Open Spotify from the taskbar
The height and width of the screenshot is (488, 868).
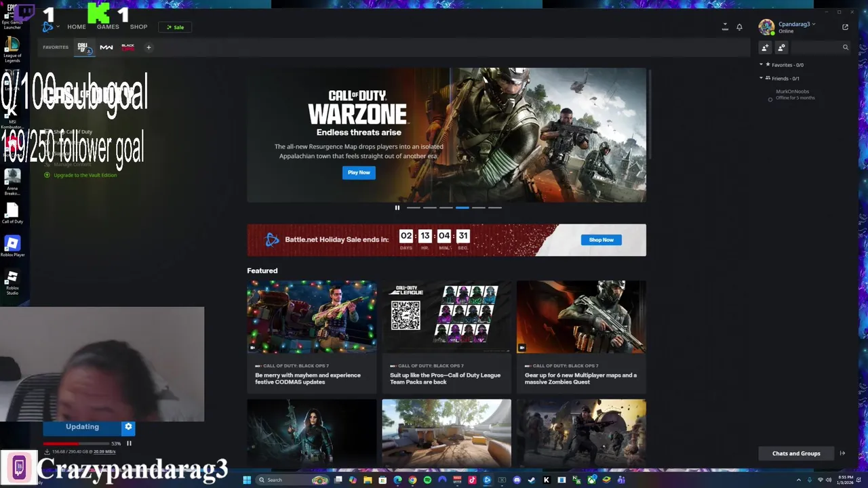(x=427, y=480)
